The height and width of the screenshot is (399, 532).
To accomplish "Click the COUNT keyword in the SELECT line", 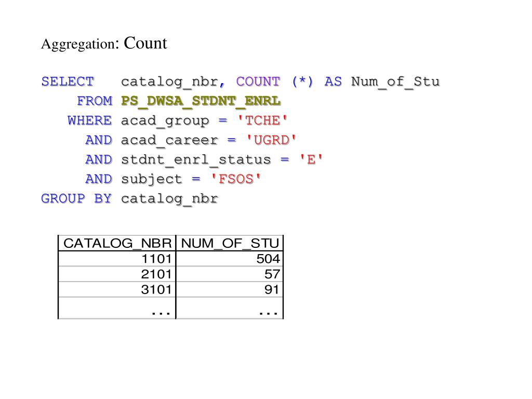I will [258, 82].
